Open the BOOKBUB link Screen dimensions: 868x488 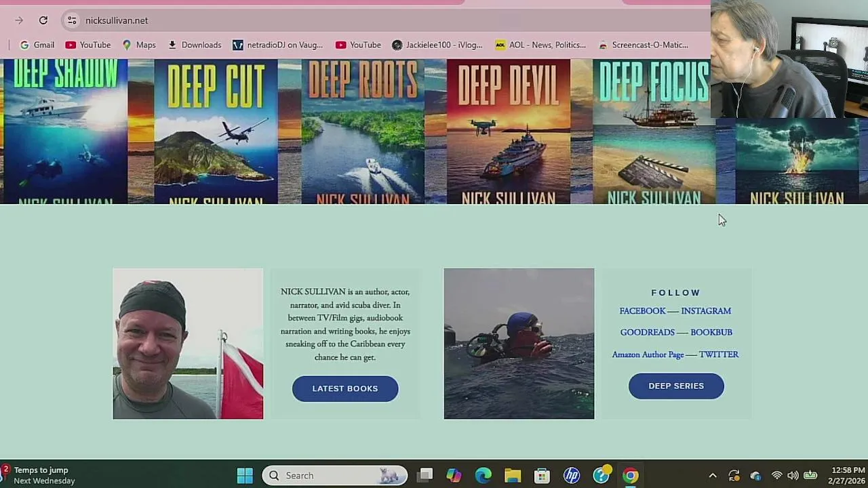(x=711, y=332)
